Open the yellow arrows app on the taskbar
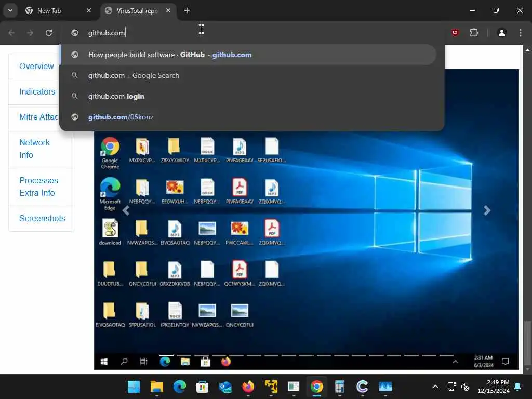Screen dimensions: 532x399 click(271, 387)
